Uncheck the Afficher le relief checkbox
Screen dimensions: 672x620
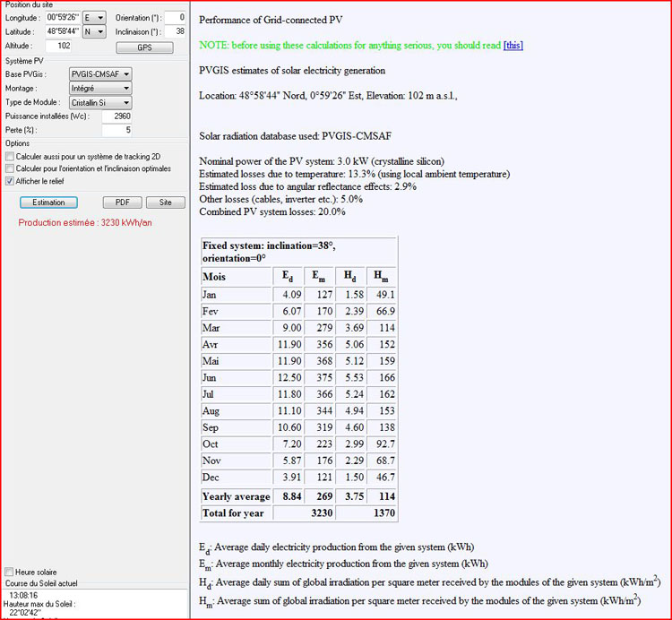pyautogui.click(x=9, y=180)
